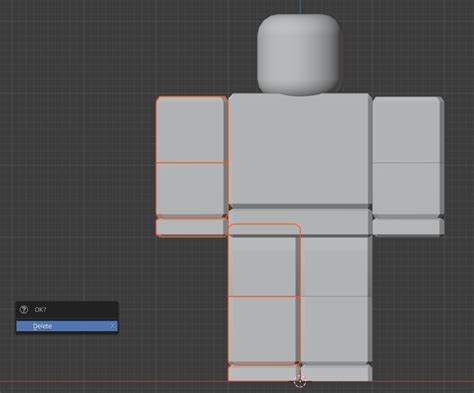Viewport: 474px width, 393px height.
Task: Click the 3D cursor at character's feet
Action: tap(300, 381)
